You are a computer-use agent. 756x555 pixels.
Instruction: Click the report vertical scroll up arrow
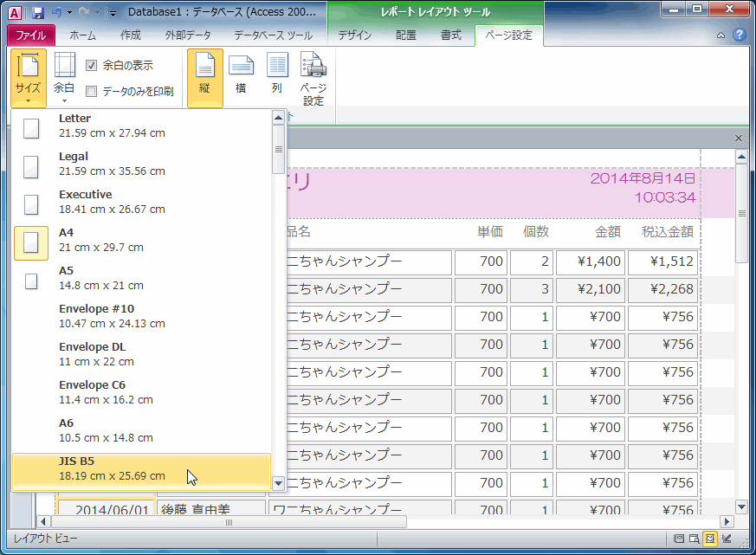click(741, 157)
